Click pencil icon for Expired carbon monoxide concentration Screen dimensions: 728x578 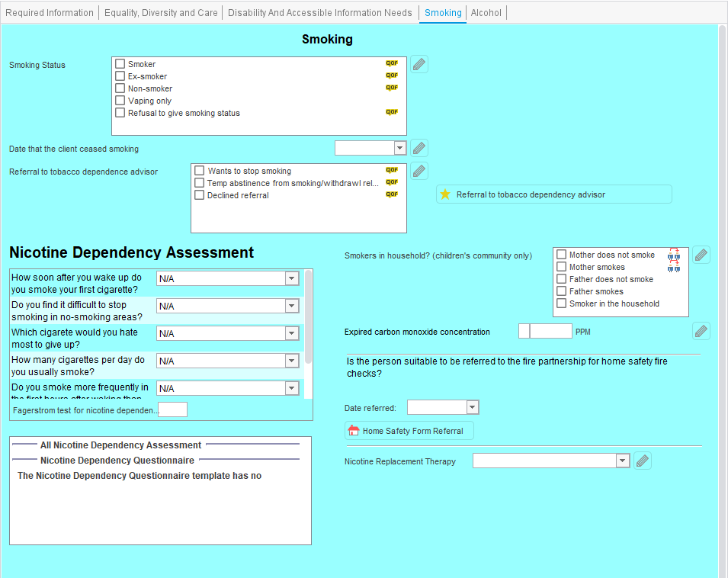[x=701, y=331]
